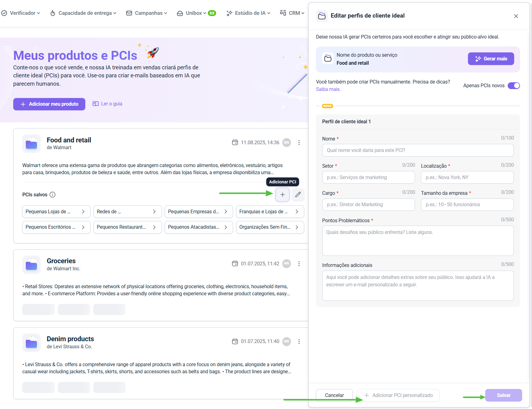Image resolution: width=532 pixels, height=409 pixels.
Task: Click the Perfil de cliente ideal 1 heading
Action: click(x=346, y=122)
